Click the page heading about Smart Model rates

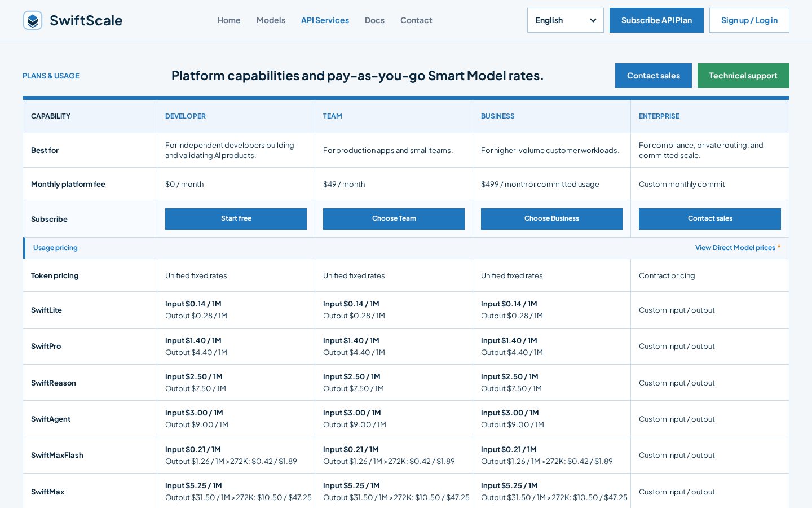click(x=358, y=76)
